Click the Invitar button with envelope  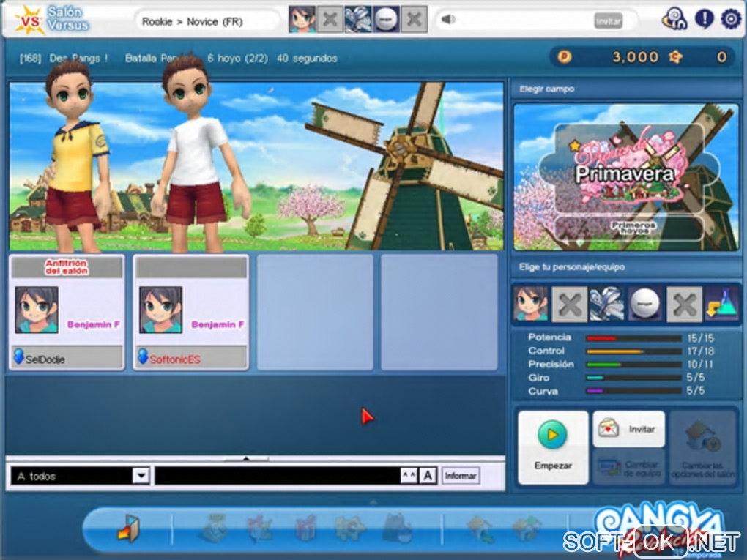point(629,429)
